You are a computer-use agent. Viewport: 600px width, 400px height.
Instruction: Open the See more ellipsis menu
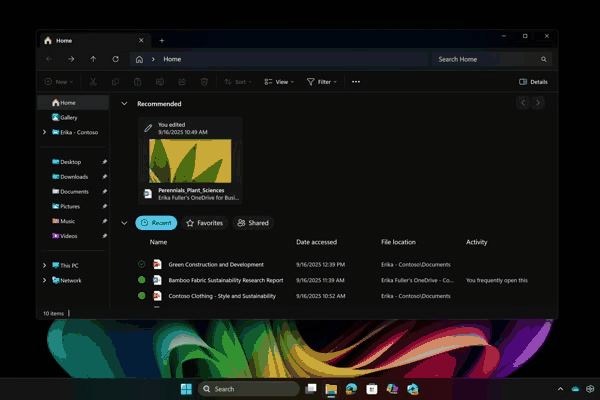click(356, 82)
